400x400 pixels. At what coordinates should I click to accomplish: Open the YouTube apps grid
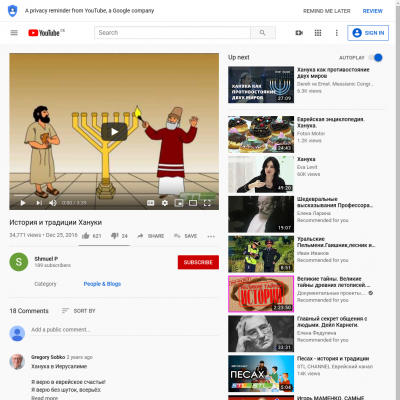[x=318, y=33]
